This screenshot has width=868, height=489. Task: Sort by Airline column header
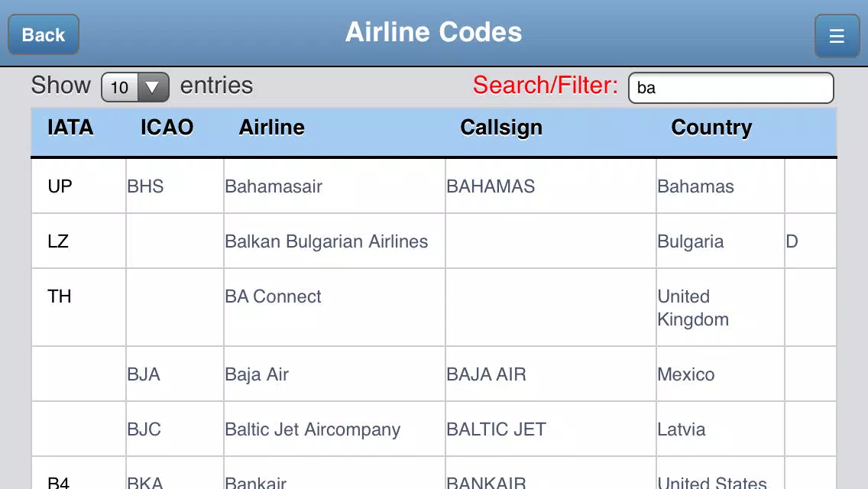(271, 128)
